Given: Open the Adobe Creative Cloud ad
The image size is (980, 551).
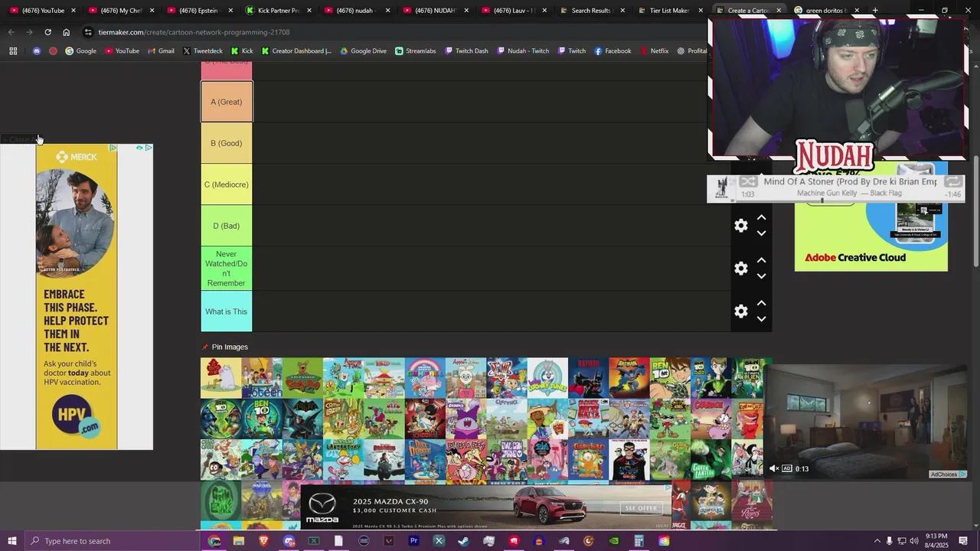Looking at the screenshot, I should point(871,217).
